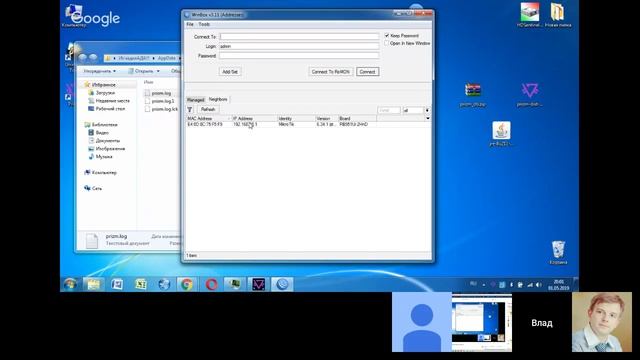
Task: Open the Windows Start menu
Action: (x=70, y=284)
